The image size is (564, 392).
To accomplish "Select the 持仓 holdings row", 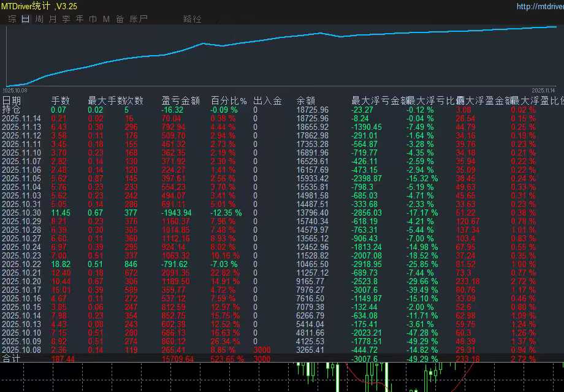I will pyautogui.click(x=11, y=108).
